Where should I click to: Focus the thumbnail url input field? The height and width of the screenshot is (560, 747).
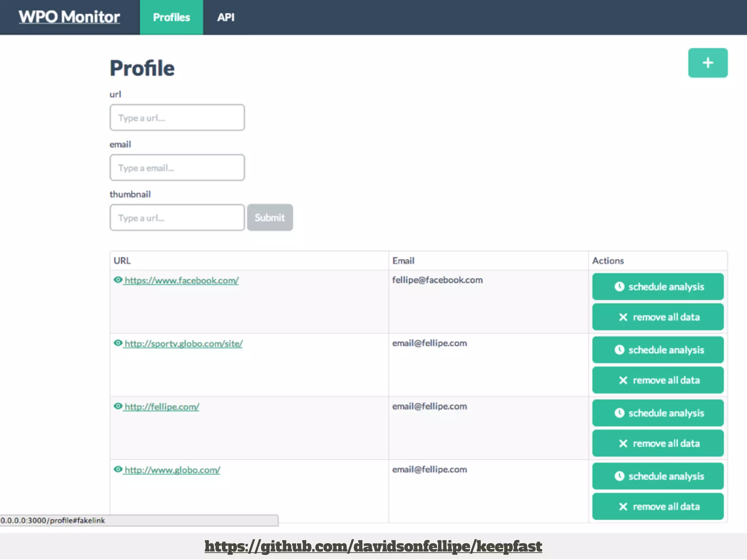(177, 217)
